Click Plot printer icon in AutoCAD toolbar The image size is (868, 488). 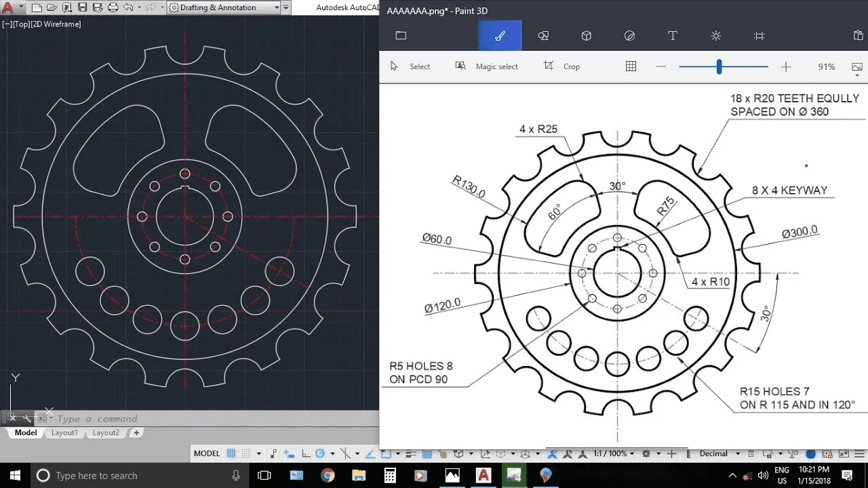coord(114,8)
